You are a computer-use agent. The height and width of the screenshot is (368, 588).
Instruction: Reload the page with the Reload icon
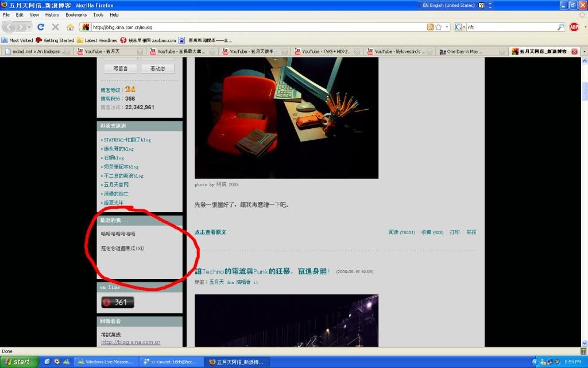pyautogui.click(x=41, y=27)
